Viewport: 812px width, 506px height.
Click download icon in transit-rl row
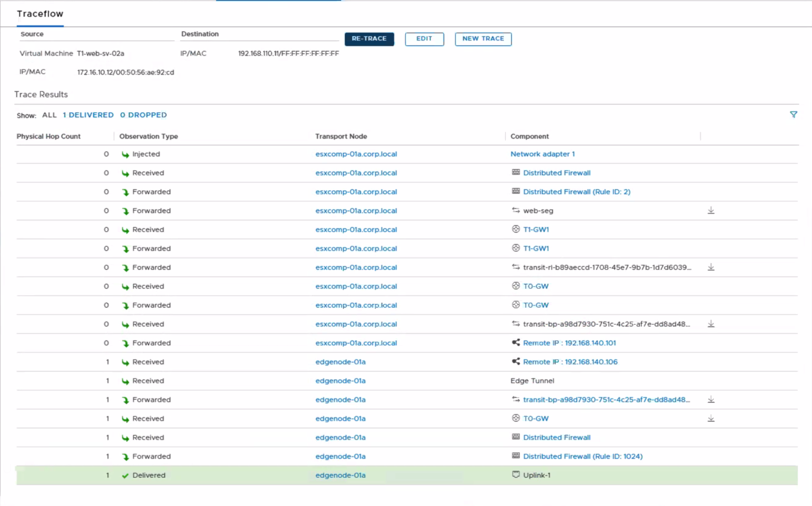(711, 268)
